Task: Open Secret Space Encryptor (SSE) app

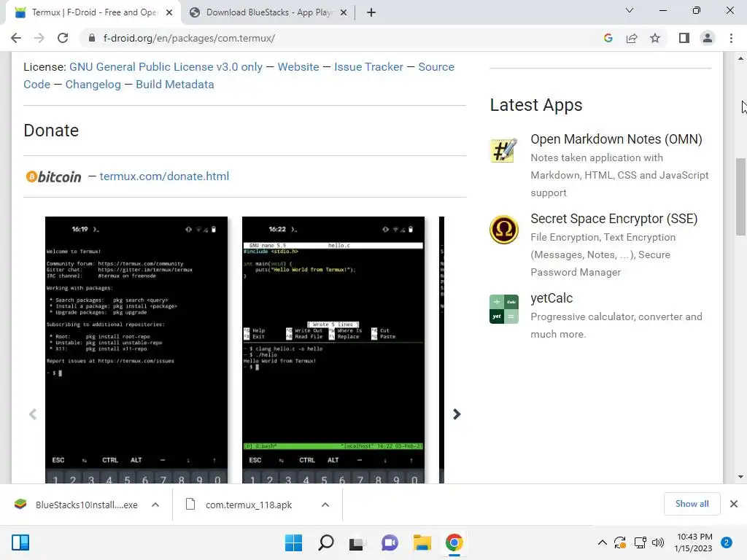Action: [614, 219]
